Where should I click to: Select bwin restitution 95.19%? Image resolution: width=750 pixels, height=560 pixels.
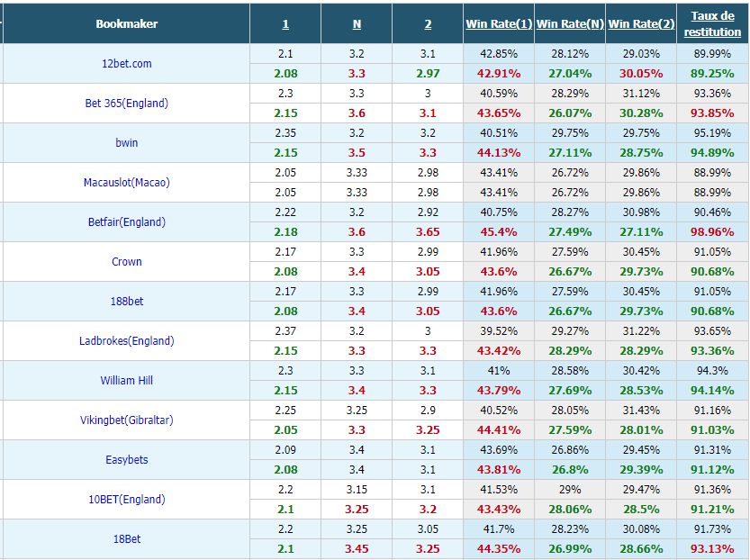[713, 133]
